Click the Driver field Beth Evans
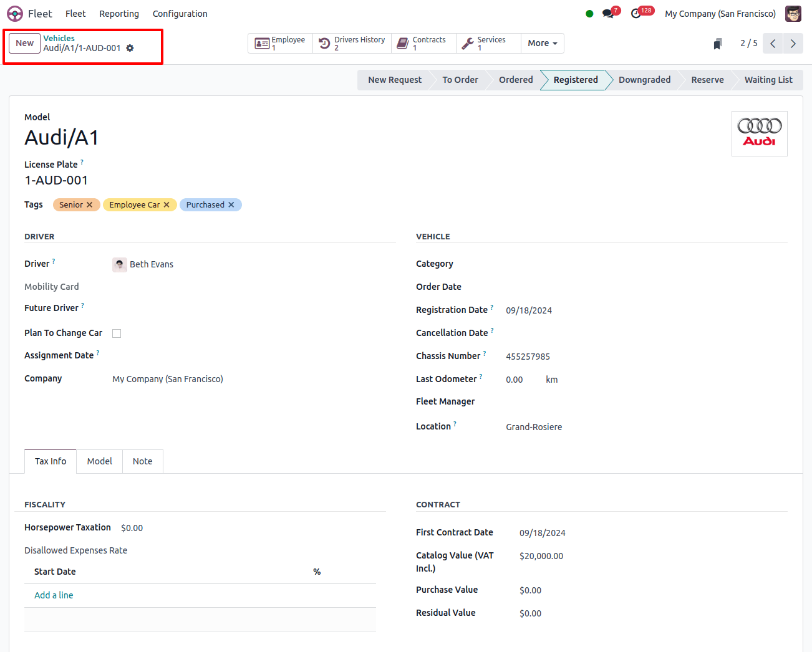The width and height of the screenshot is (812, 652). [x=152, y=264]
